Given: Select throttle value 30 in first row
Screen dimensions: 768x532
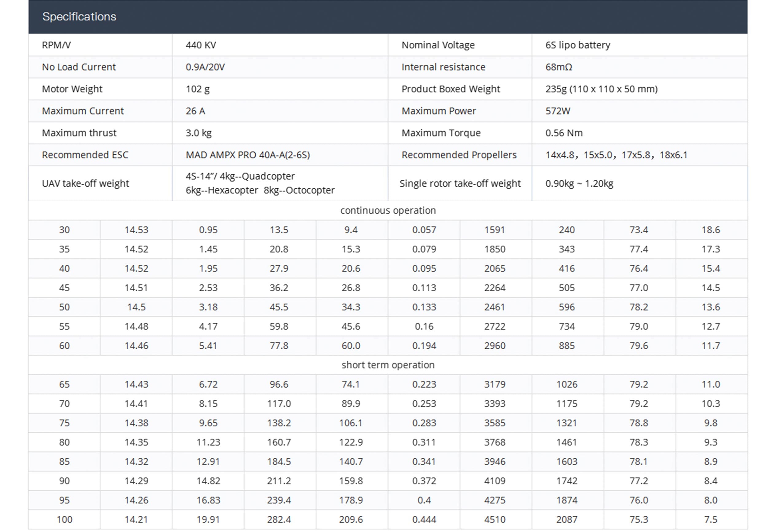Looking at the screenshot, I should click(65, 230).
